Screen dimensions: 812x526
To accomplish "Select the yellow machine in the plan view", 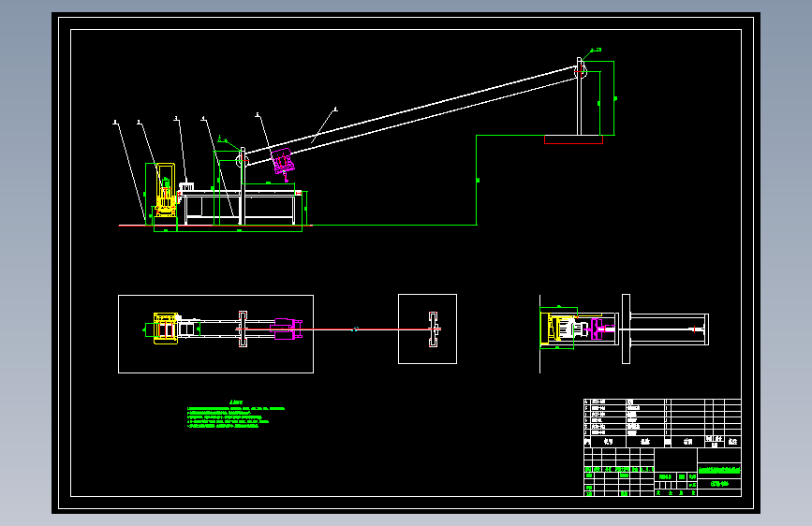I will click(166, 329).
